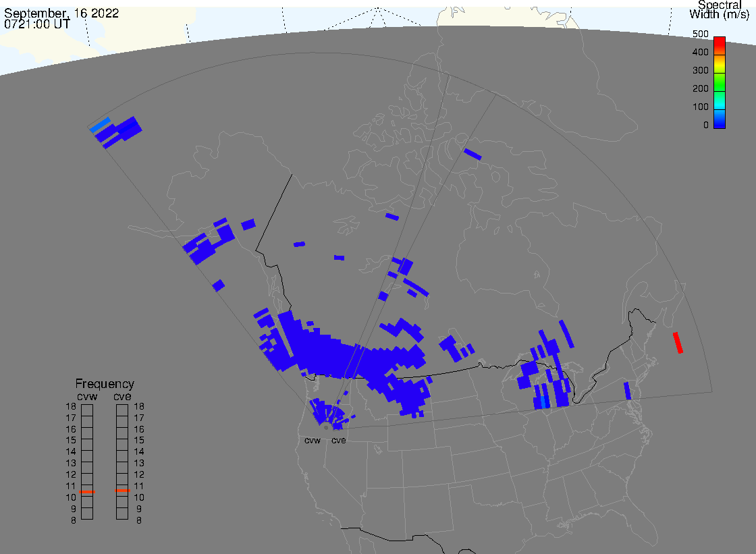Click the 11 label right of cve bar
This screenshot has height=554, width=756.
(139, 486)
